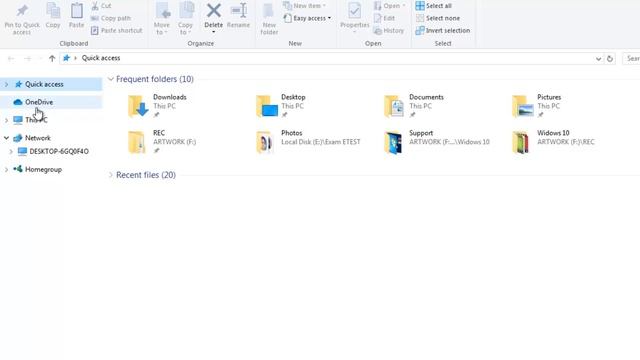Click Pin to Quick access icon
Viewport: 640px width, 360px height.
tap(22, 11)
